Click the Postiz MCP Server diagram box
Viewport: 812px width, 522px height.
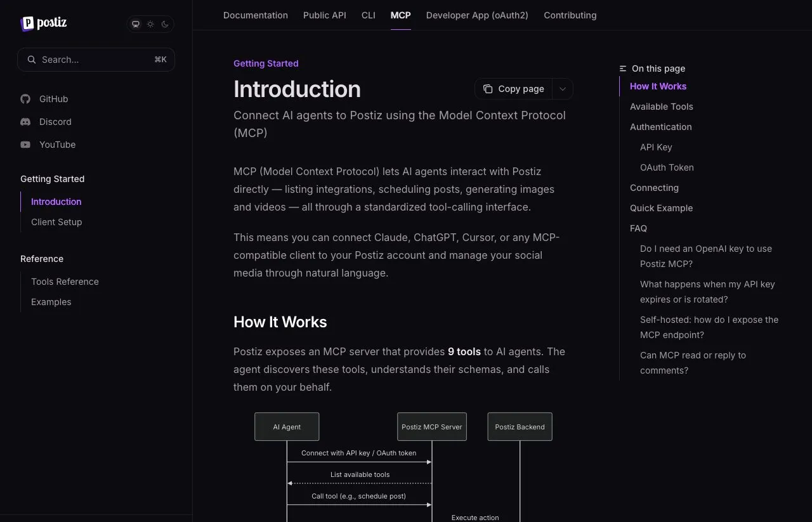tap(432, 427)
